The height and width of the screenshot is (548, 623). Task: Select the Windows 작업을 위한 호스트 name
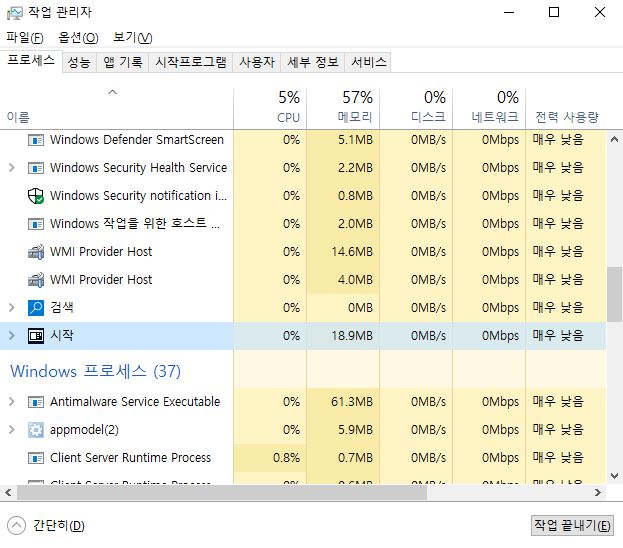point(135,224)
